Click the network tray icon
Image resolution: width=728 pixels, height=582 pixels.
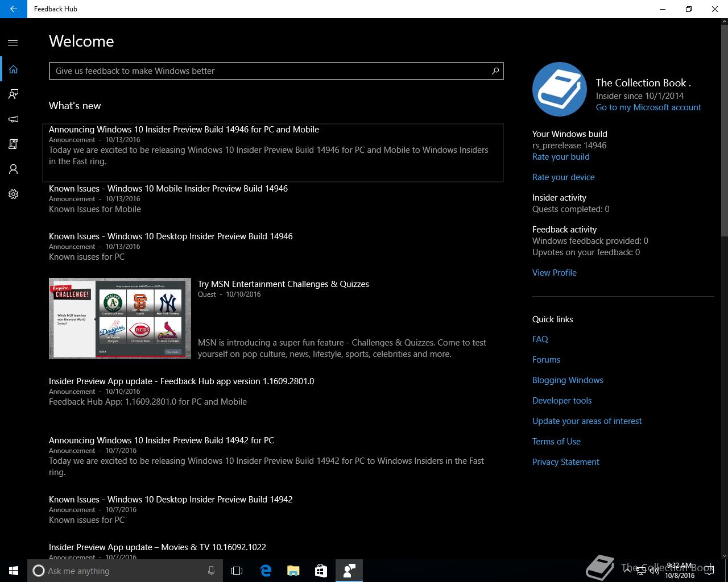point(640,571)
